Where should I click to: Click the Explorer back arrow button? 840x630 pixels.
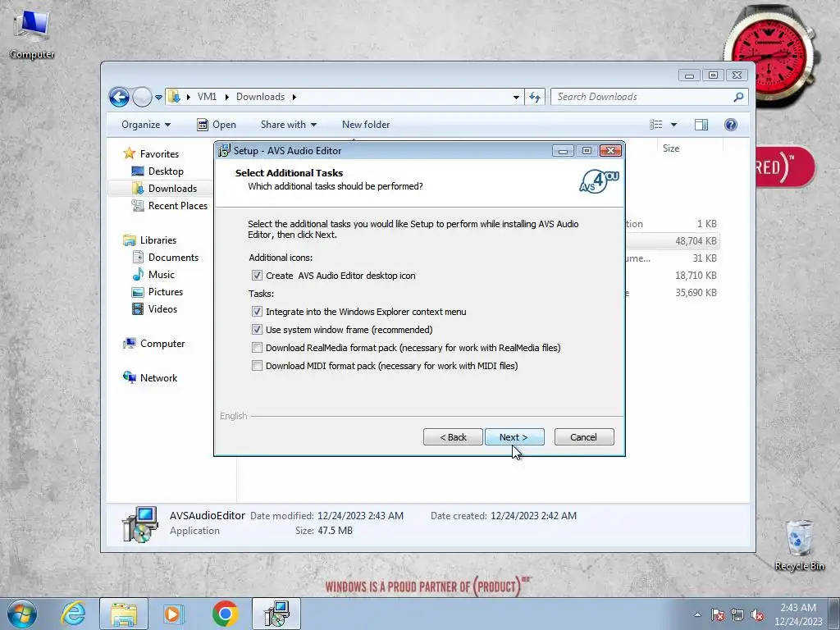(119, 97)
